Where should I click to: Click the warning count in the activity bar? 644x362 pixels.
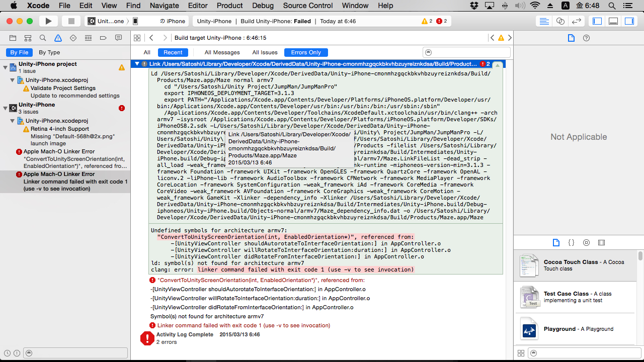click(427, 21)
